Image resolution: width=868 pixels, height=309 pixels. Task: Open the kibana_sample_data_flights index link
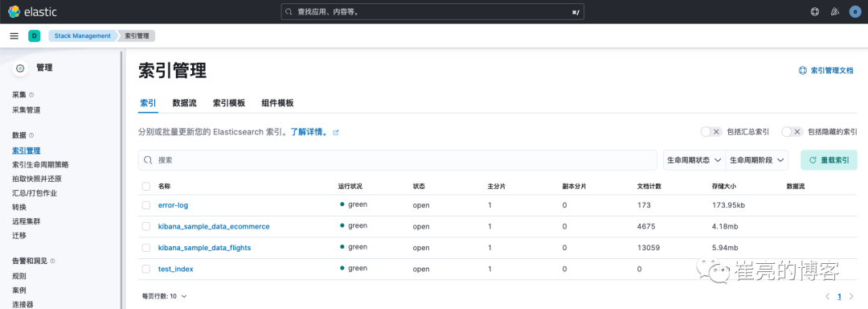coord(204,248)
